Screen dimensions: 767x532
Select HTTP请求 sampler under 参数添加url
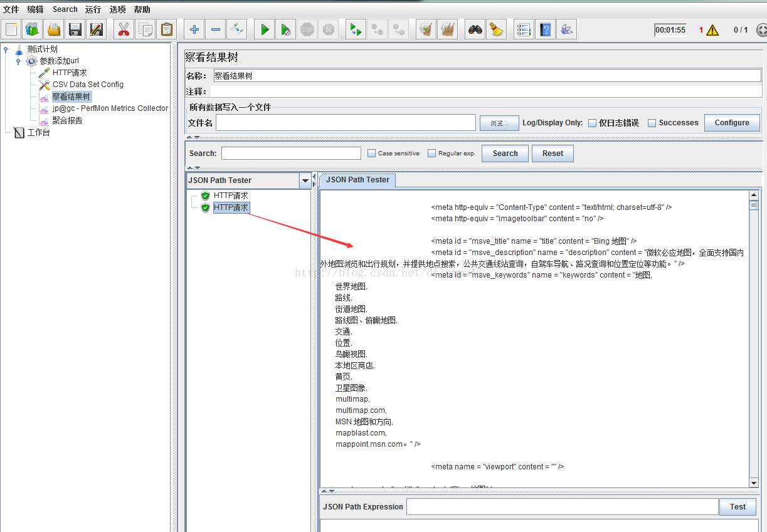(70, 73)
